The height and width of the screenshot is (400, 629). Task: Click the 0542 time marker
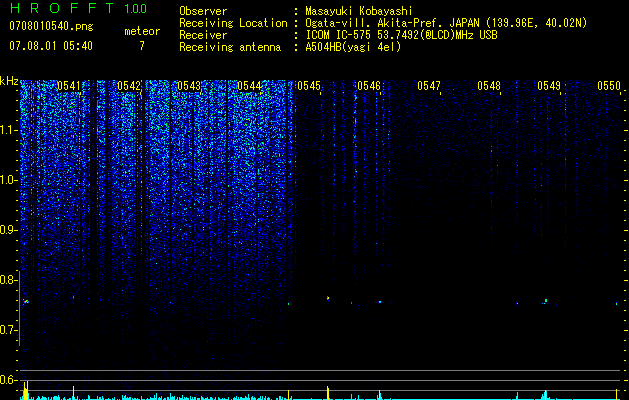(x=129, y=86)
